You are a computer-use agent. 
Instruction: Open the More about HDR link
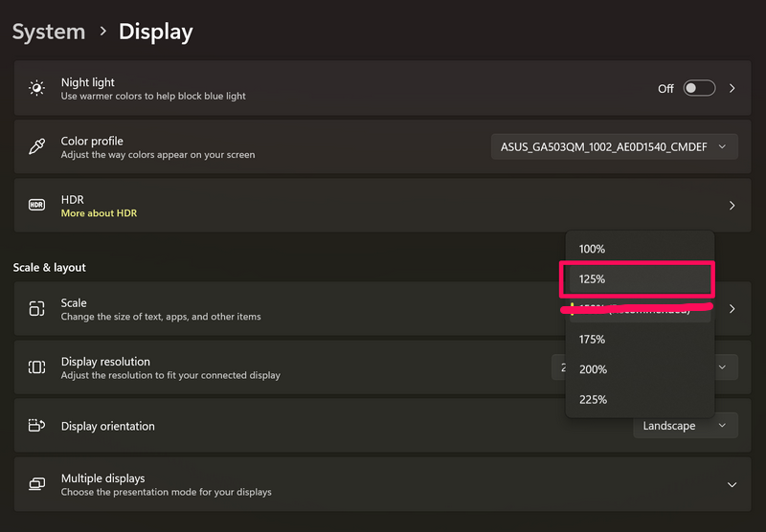pos(99,213)
